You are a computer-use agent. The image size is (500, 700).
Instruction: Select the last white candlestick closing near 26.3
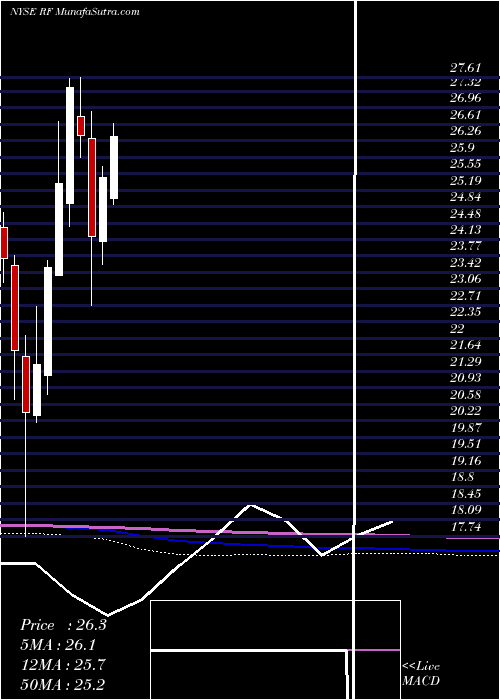point(114,167)
